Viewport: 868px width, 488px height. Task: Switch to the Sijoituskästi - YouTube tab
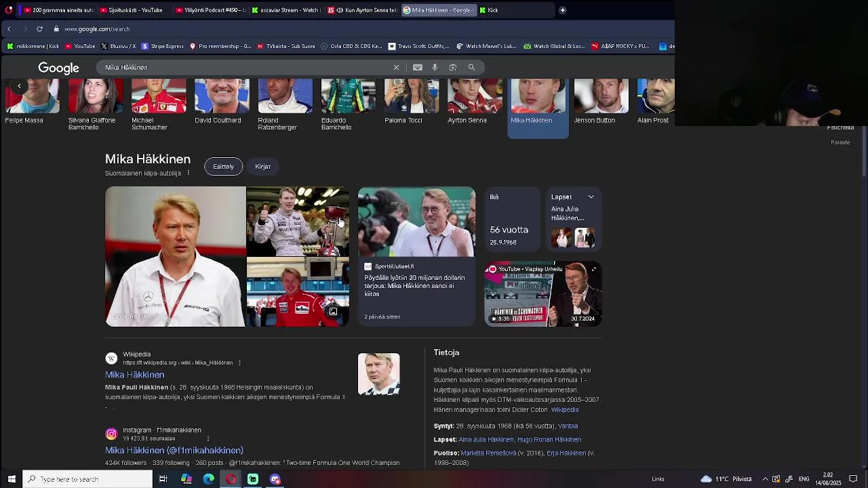pos(135,10)
